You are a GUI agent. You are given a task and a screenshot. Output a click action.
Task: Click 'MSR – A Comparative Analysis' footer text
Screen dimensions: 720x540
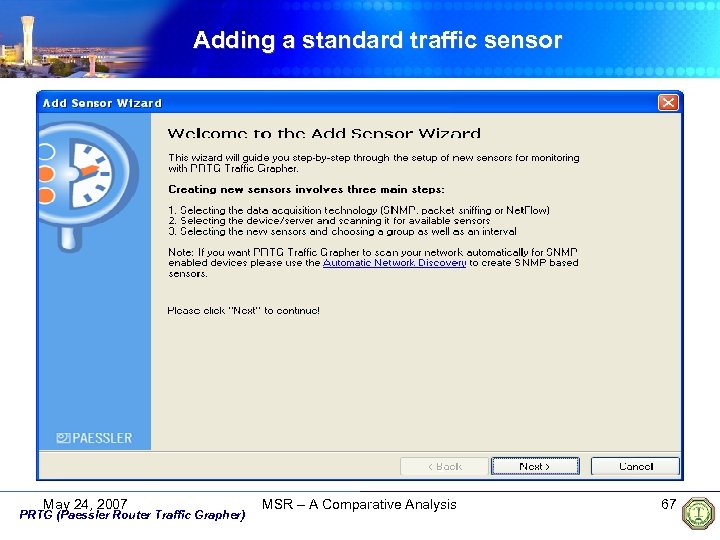tap(359, 504)
